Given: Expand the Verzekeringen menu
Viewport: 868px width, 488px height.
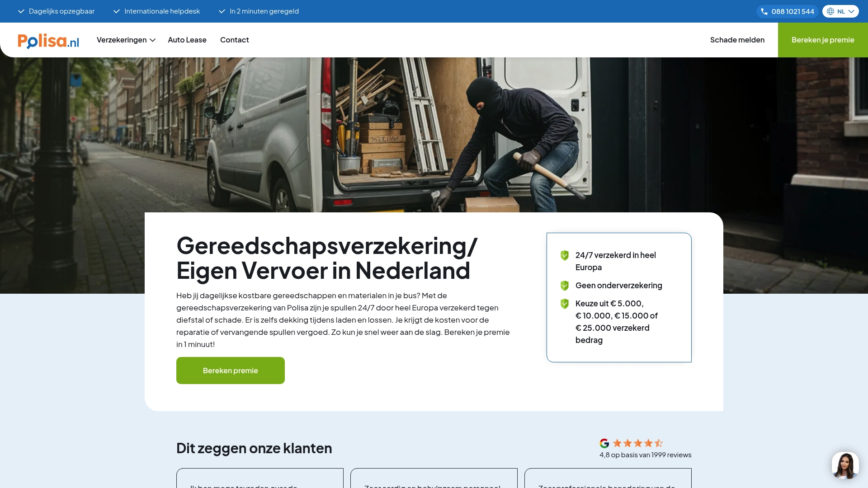Looking at the screenshot, I should point(126,40).
